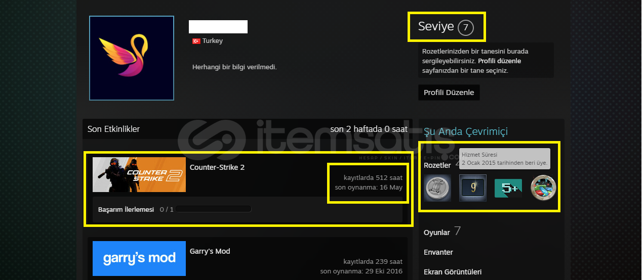Open the swan profile avatar image
The width and height of the screenshot is (644, 280).
(x=132, y=58)
